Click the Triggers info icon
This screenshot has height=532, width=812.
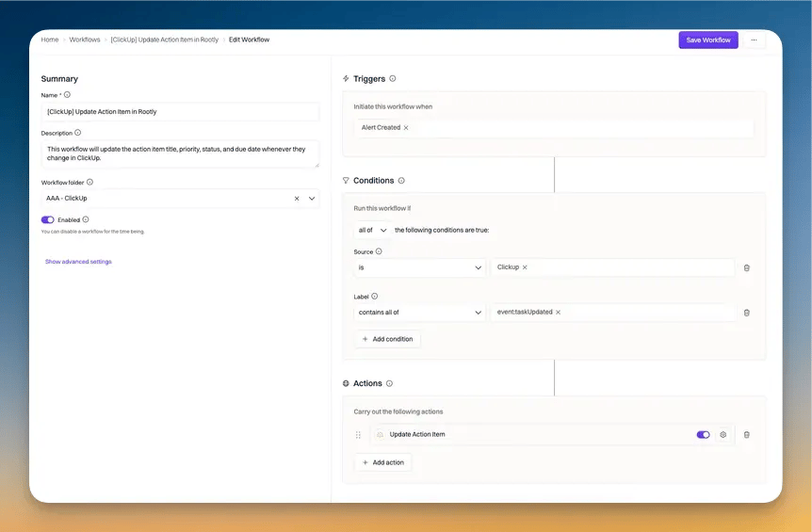tap(393, 79)
